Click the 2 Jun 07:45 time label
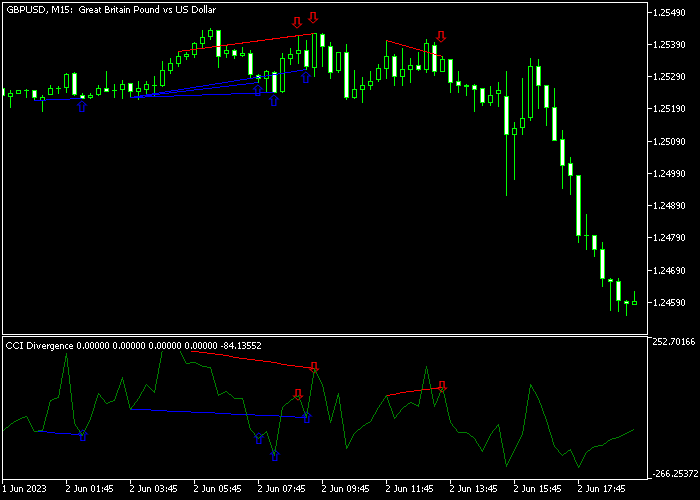Viewport: 700px width, 500px height. 282,489
